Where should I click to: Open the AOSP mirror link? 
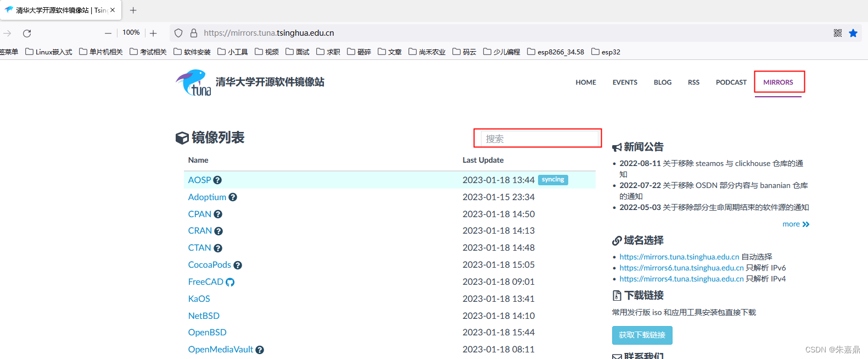point(199,180)
